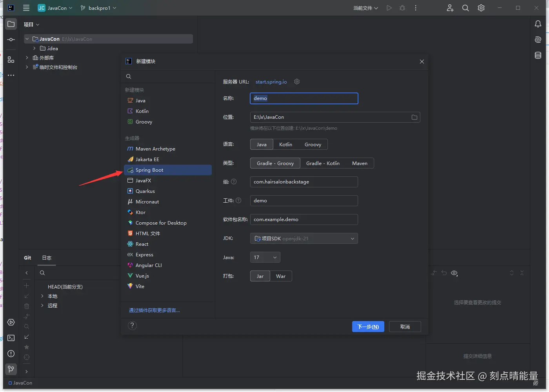The width and height of the screenshot is (549, 392).
Task: Open the Project view header dropdown
Action: click(31, 24)
